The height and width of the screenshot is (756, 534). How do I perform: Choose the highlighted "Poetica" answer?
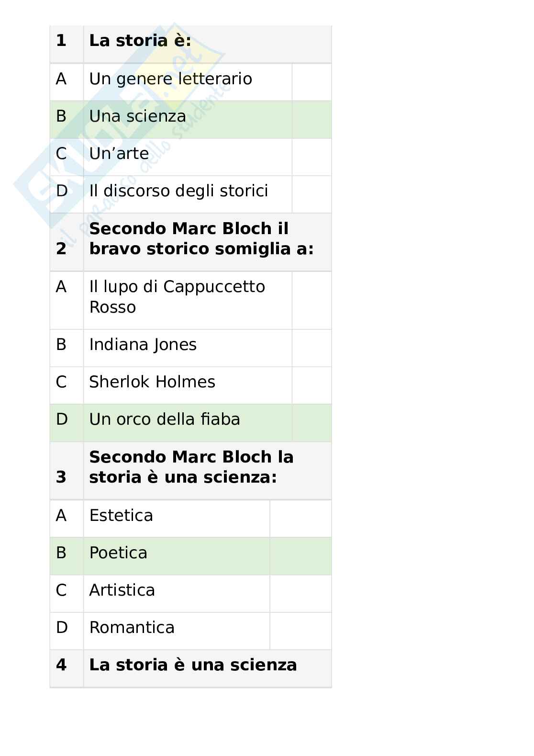118,553
